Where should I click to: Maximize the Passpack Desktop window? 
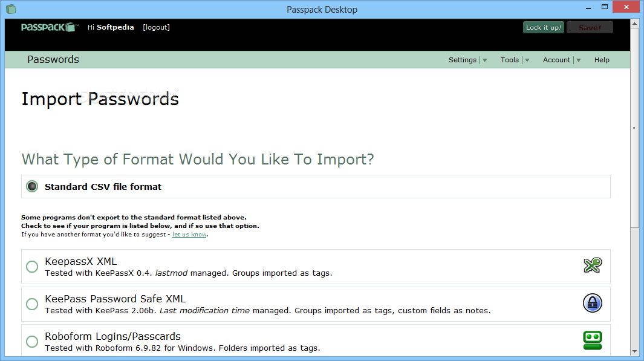pyautogui.click(x=605, y=7)
